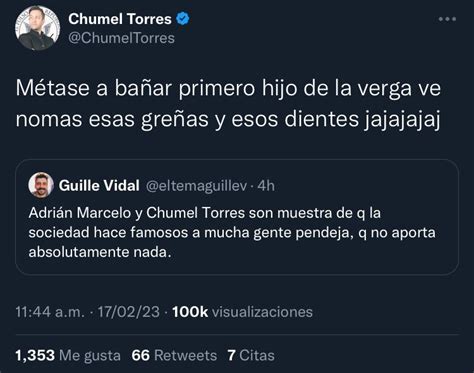Viewport: 474px width, 373px height.
Task: Click the 17/02/23 date
Action: click(129, 312)
